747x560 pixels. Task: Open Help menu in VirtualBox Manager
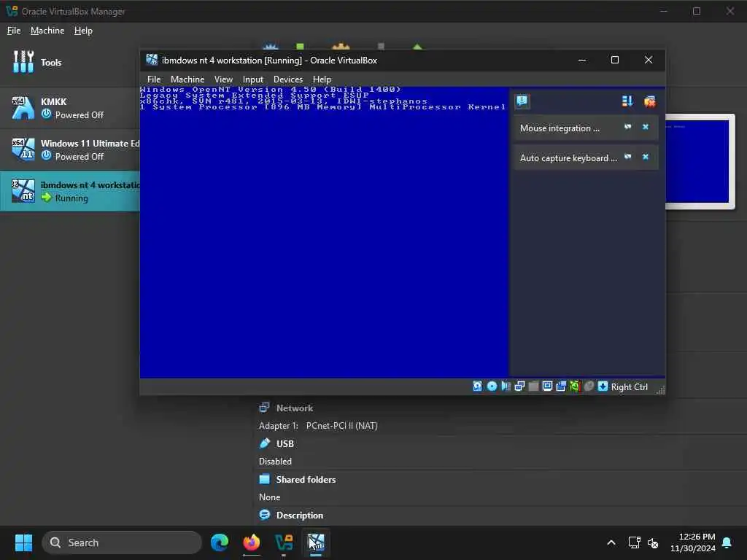pyautogui.click(x=83, y=31)
